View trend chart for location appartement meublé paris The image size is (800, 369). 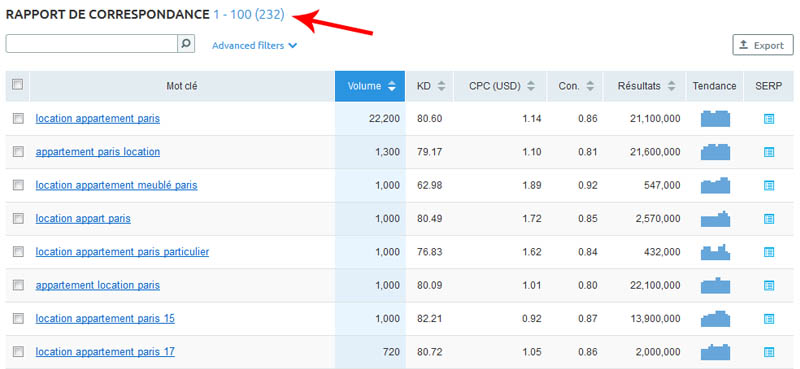coord(715,185)
